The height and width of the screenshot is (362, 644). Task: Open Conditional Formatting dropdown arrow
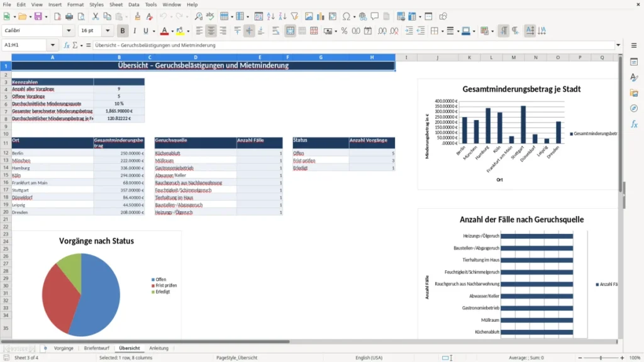click(x=492, y=31)
